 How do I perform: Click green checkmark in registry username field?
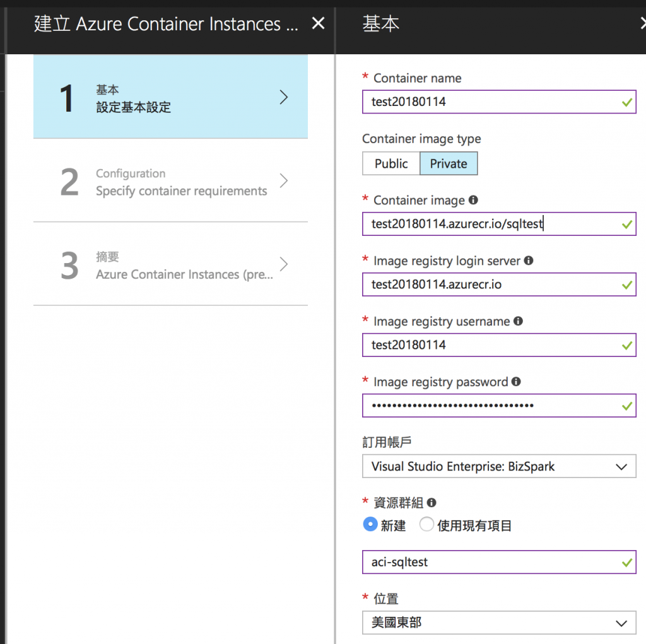tap(627, 345)
